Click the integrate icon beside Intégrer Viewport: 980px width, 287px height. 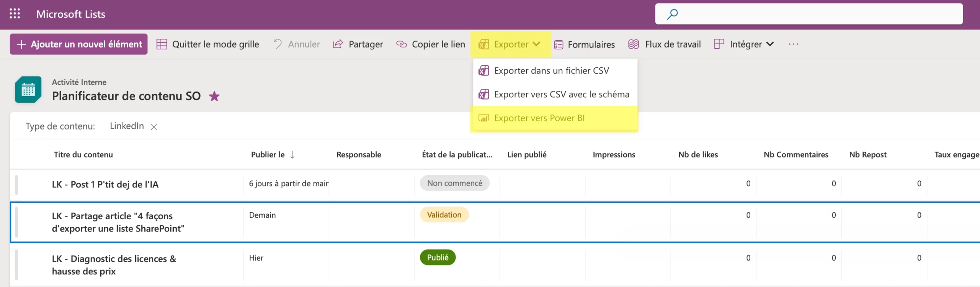[x=719, y=44]
